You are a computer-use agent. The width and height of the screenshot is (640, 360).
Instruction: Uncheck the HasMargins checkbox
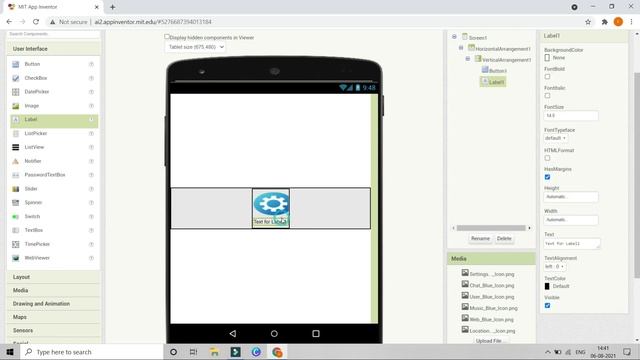pyautogui.click(x=547, y=177)
